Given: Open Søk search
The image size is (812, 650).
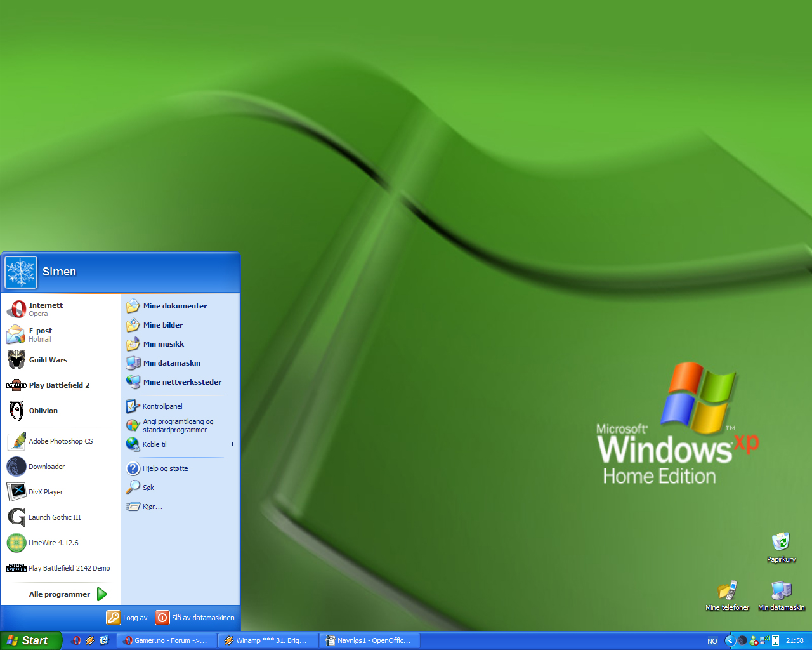Looking at the screenshot, I should [x=180, y=487].
